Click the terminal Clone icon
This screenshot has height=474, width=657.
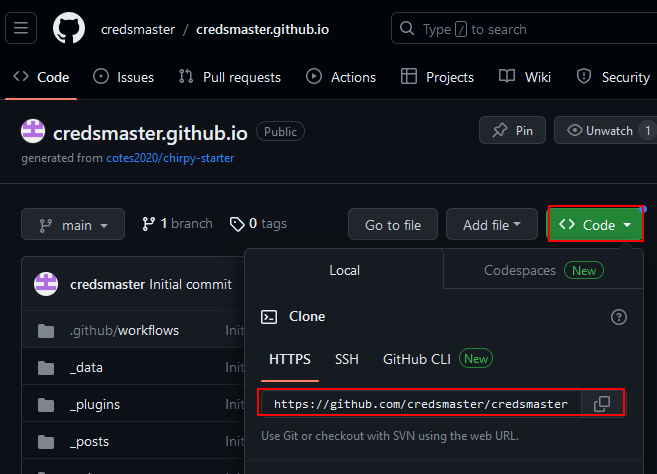[269, 317]
